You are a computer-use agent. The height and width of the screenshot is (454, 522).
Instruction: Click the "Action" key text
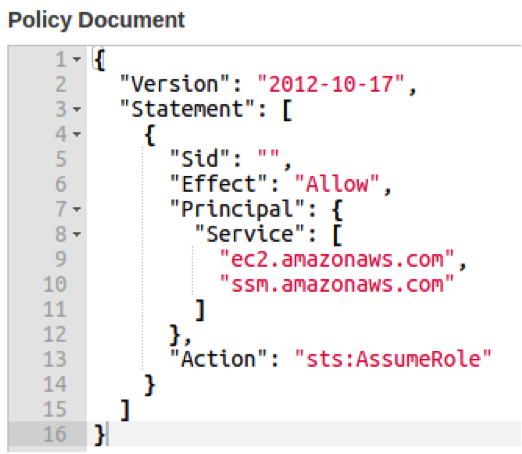pos(218,359)
